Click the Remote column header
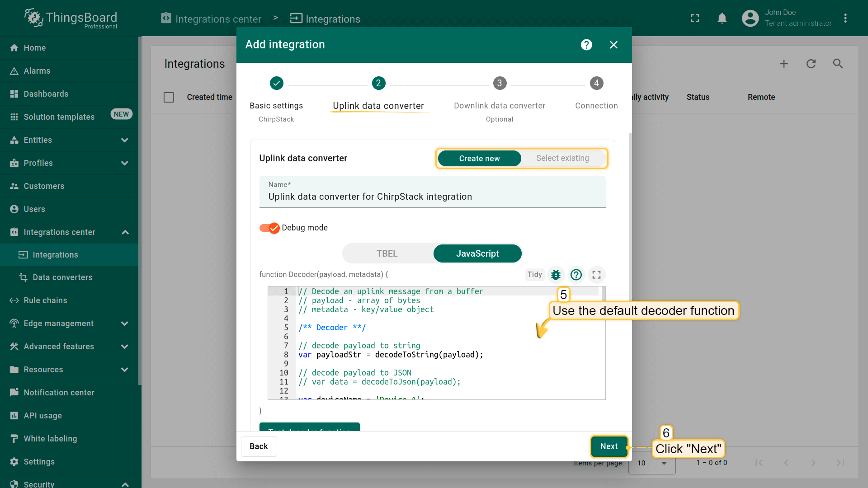Viewport: 868px width, 488px height. 761,97
